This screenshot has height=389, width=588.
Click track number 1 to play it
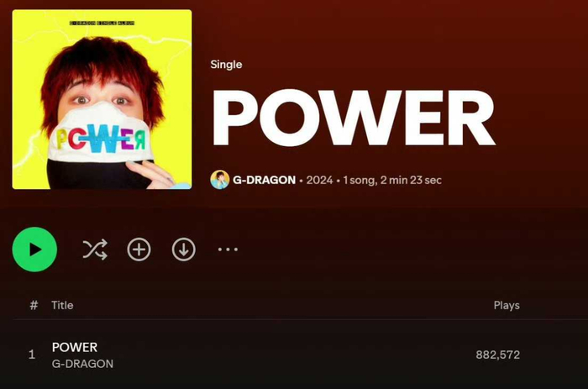pos(32,355)
